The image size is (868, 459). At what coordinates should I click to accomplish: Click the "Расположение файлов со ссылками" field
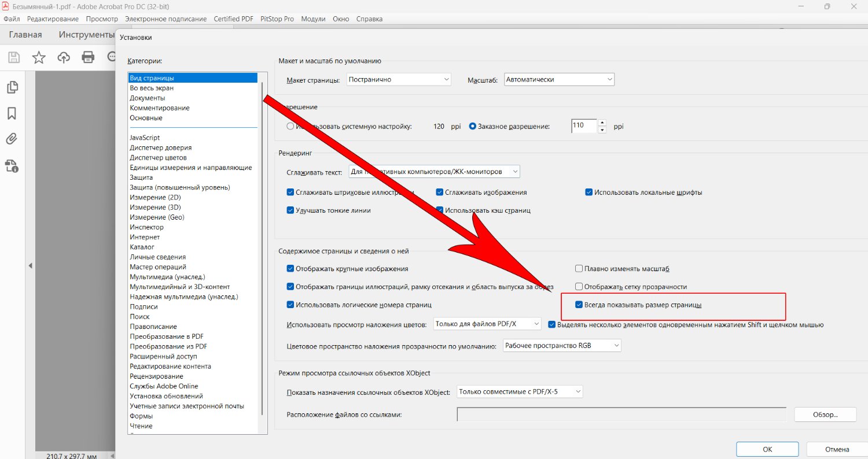[x=621, y=414]
